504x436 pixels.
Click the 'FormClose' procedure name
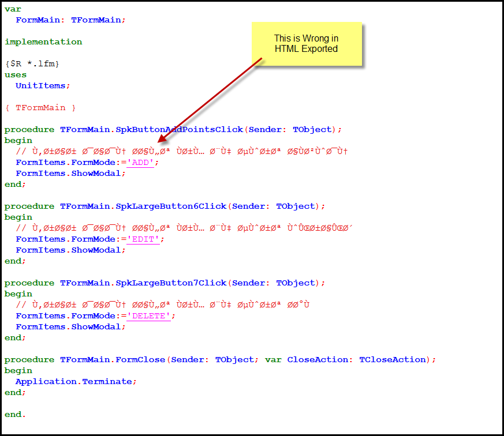[x=140, y=360]
